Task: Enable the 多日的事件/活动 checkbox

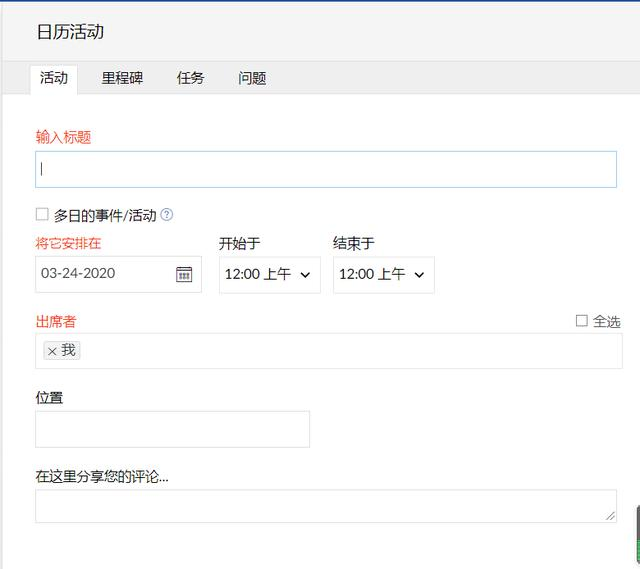Action: point(42,214)
